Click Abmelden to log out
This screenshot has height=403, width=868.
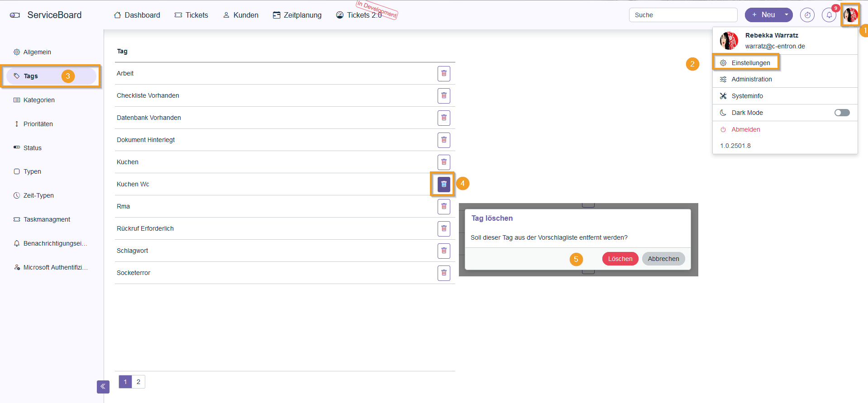(745, 129)
